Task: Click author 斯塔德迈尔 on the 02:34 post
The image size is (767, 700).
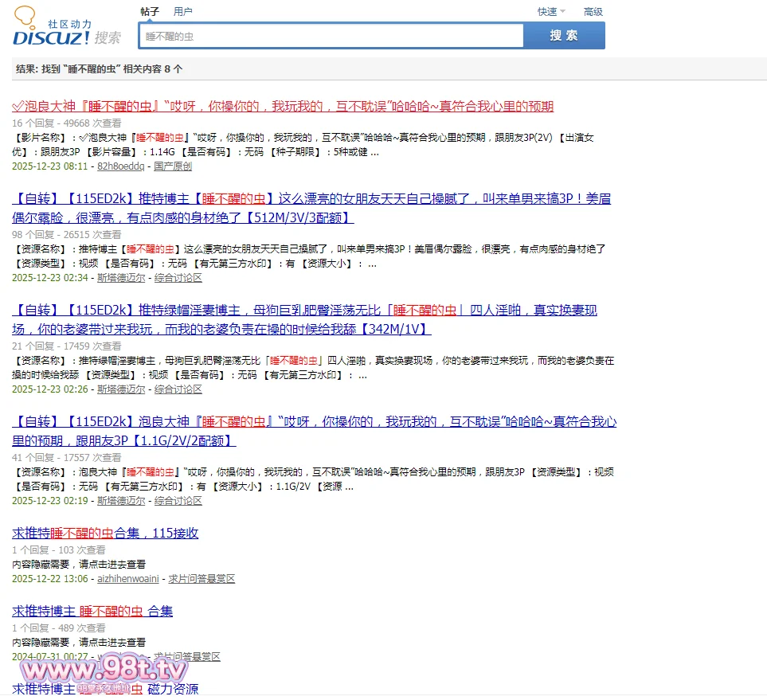Action: [121, 278]
